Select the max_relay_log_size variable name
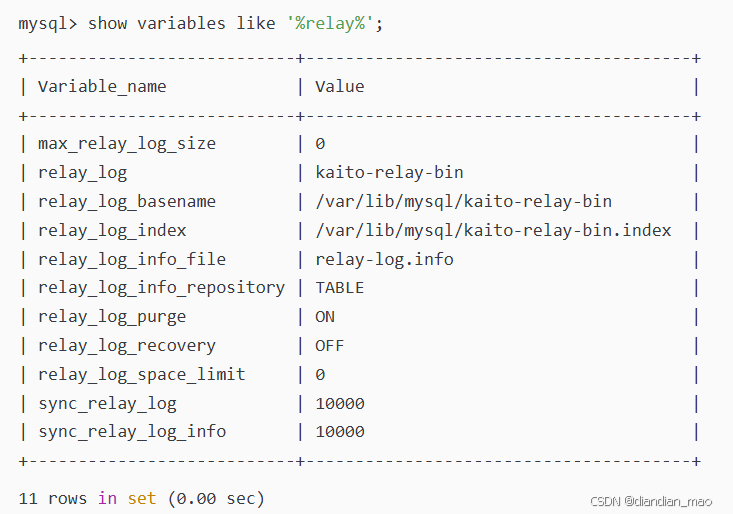Viewport: 733px width, 514px height. tap(127, 144)
